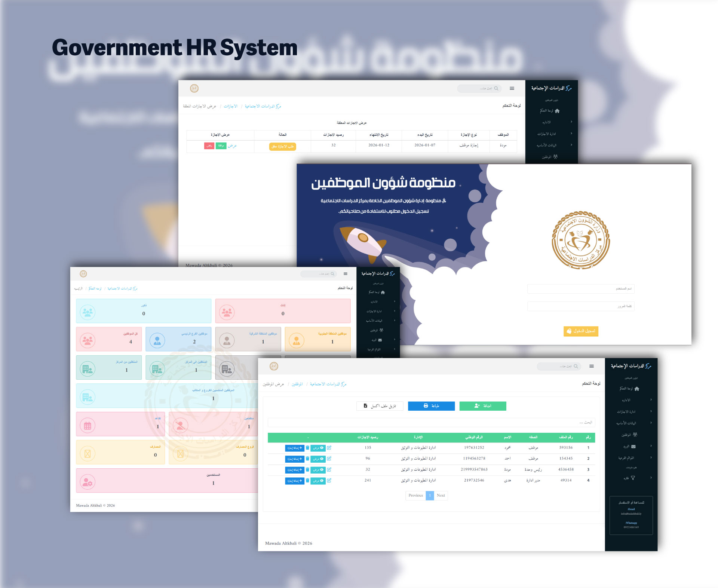Open the transferred-to-center (المنتقلين الى المركز) card icon

click(157, 369)
